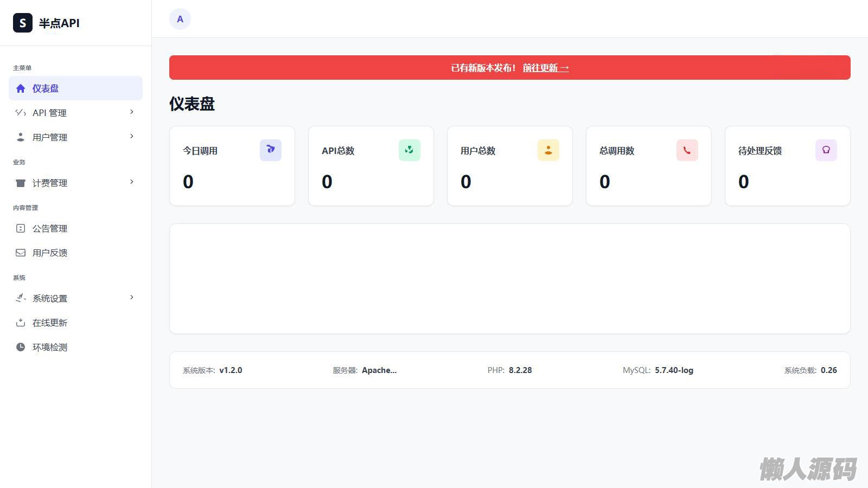The image size is (868, 488).
Task: Expand the 计费管理 submenu chevron
Action: pyautogui.click(x=132, y=182)
